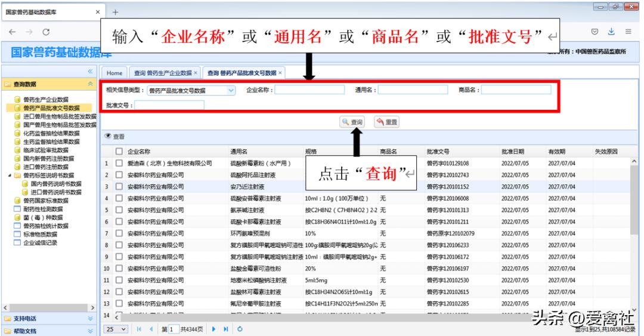Expand the 支持电话 panel

click(x=48, y=319)
